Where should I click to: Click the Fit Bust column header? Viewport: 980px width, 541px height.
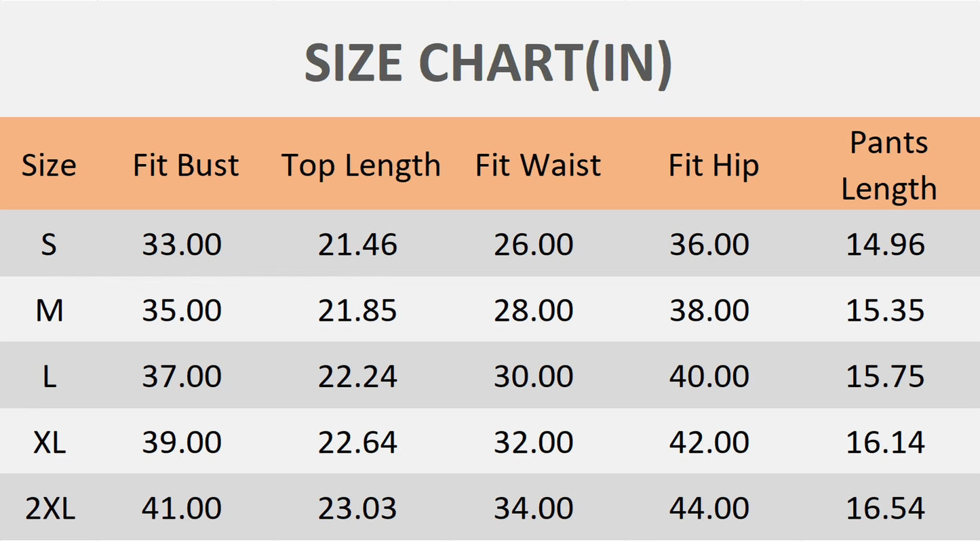coord(186,165)
